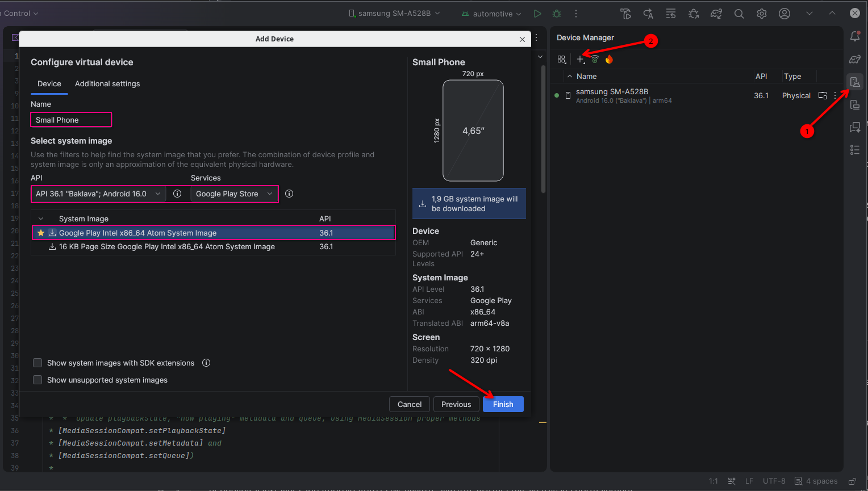The width and height of the screenshot is (868, 491).
Task: Click the 4 spaces indent setting
Action: tap(816, 481)
